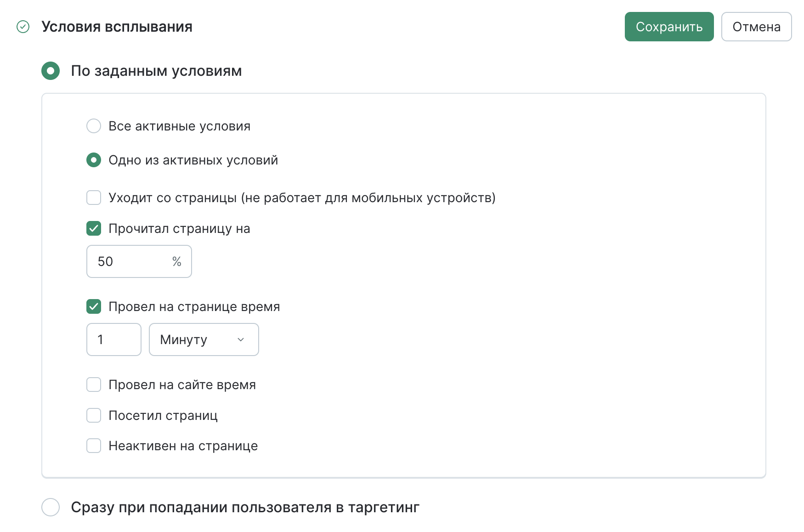Select Все активные условия radio button
Screen dimensions: 804x532
click(x=94, y=126)
